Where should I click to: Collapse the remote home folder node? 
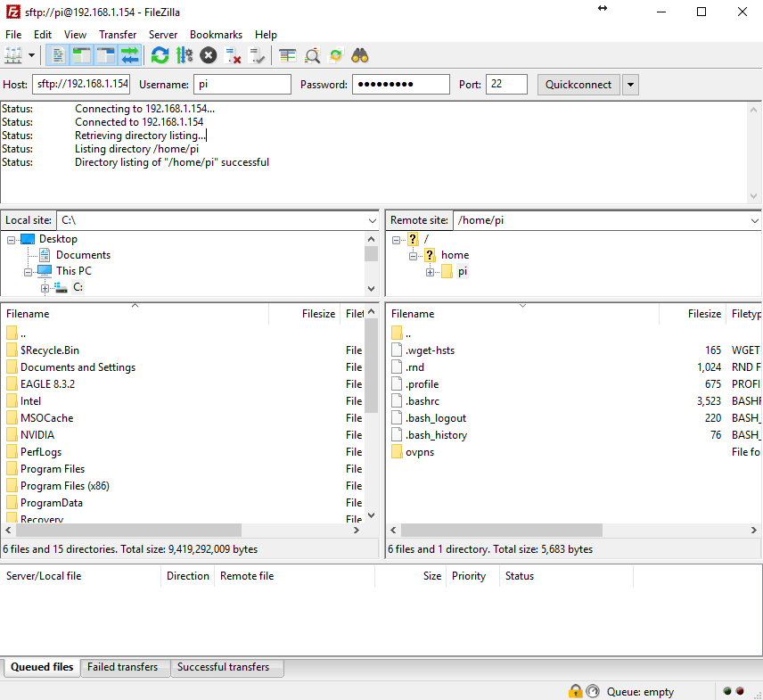[x=413, y=256]
